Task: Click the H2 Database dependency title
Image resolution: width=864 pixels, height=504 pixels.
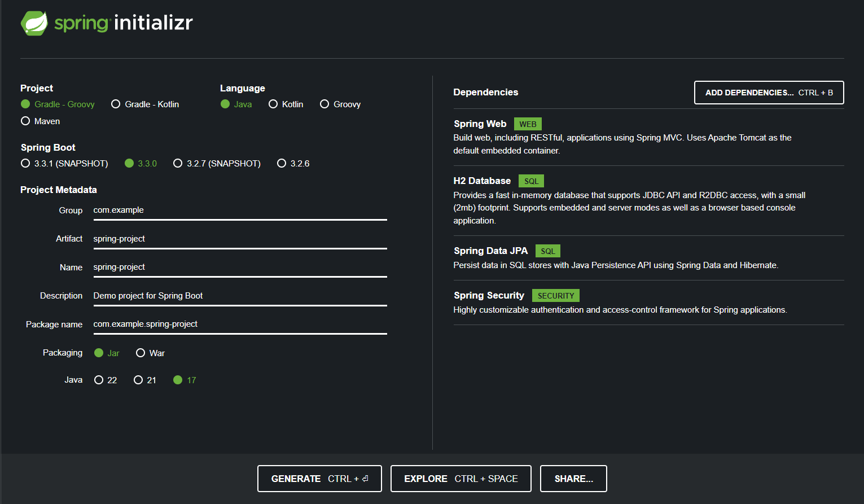Action: coord(482,181)
